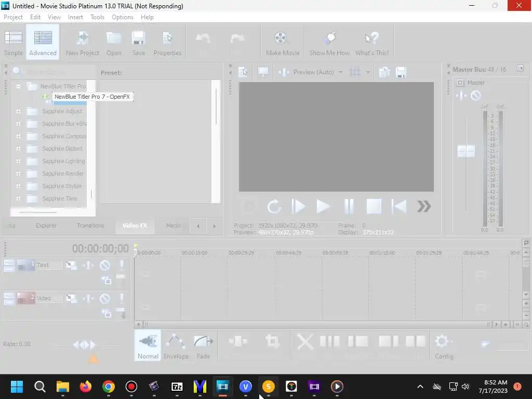
Task: Open the Insert menu
Action: [x=75, y=17]
